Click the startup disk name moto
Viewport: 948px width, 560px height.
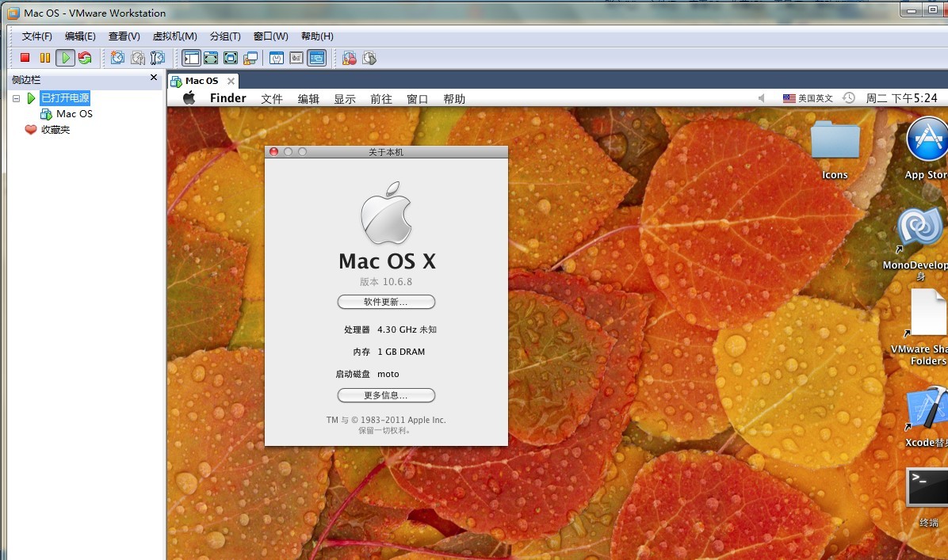[x=388, y=374]
